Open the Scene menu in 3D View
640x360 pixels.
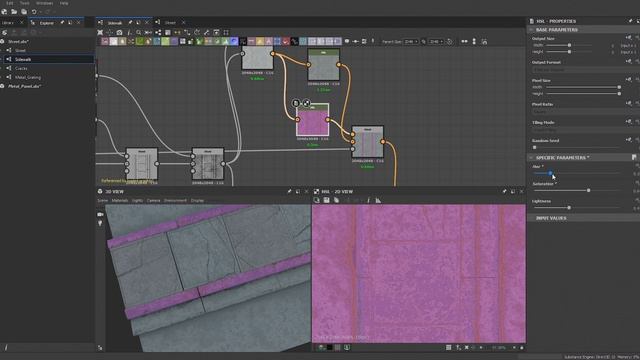(x=102, y=200)
